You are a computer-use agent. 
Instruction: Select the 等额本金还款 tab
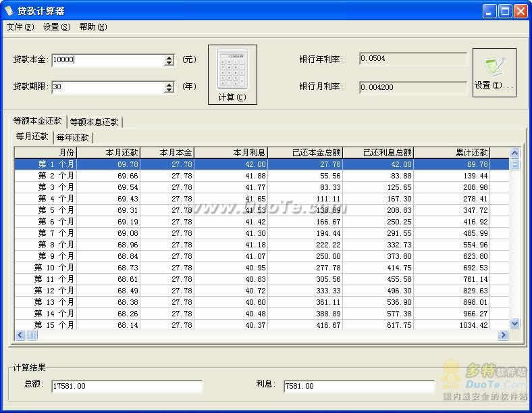tap(38, 122)
